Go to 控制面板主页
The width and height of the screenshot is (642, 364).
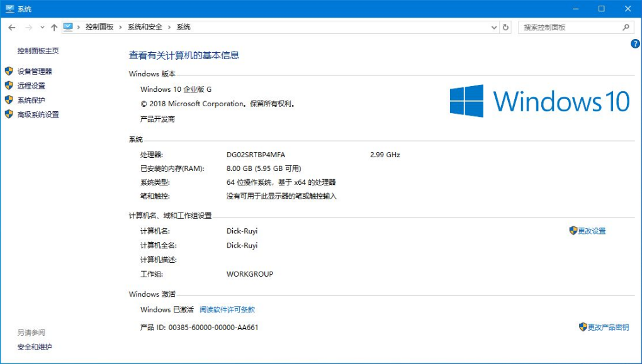(37, 50)
